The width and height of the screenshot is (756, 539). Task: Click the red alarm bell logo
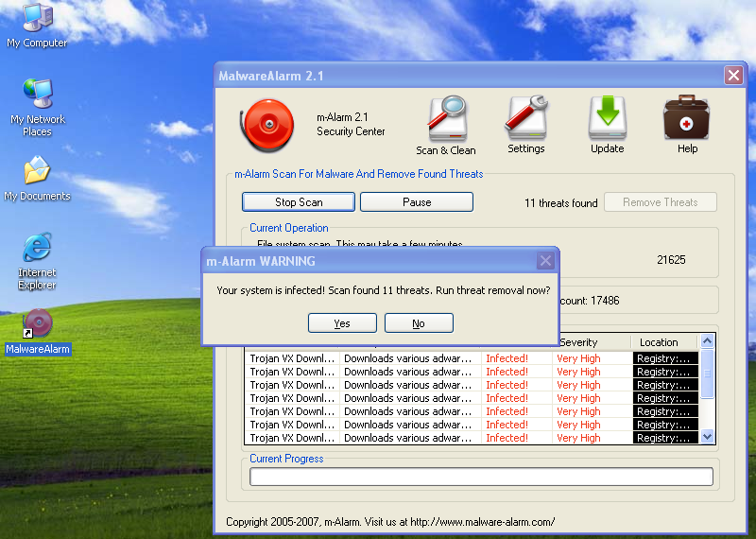coord(267,126)
